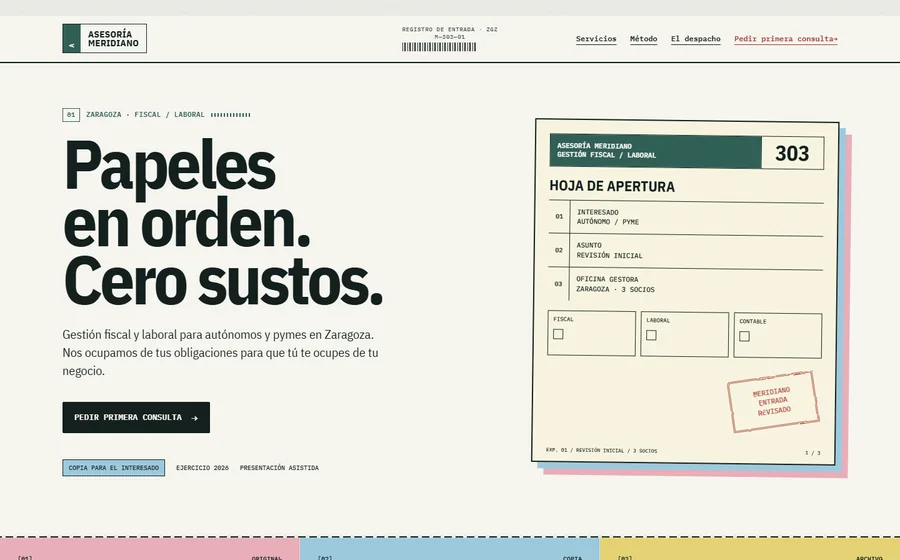Select the Interesado Autónomo / Pyme row
This screenshot has width=900, height=560.
coord(686,217)
